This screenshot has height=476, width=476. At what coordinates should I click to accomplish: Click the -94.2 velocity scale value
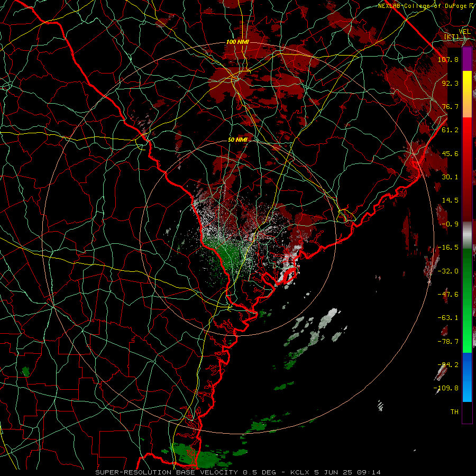[448, 365]
